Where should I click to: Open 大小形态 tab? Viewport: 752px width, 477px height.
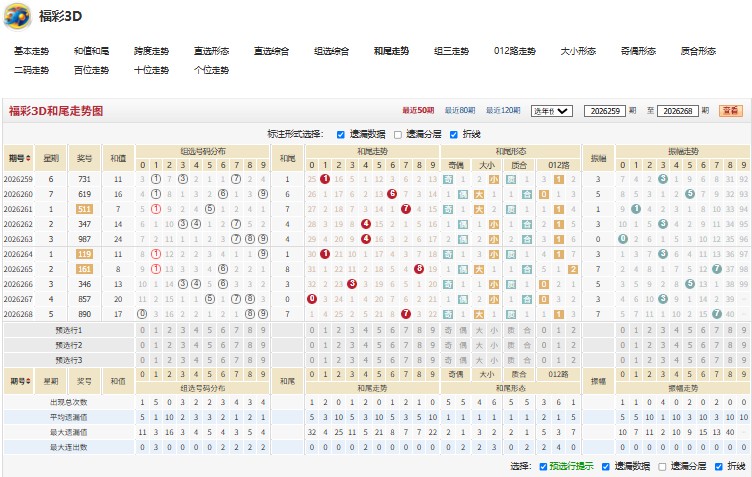coord(578,51)
